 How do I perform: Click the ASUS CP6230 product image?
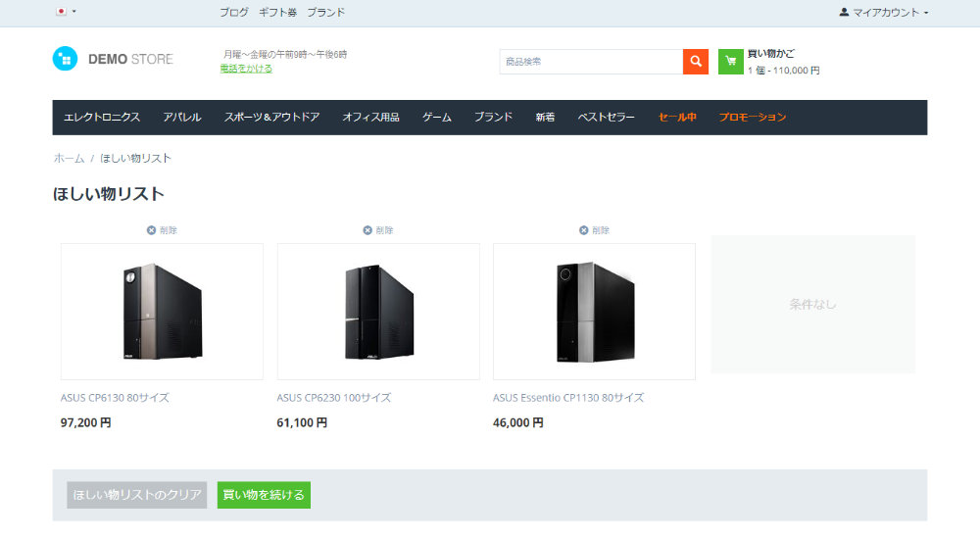(378, 312)
